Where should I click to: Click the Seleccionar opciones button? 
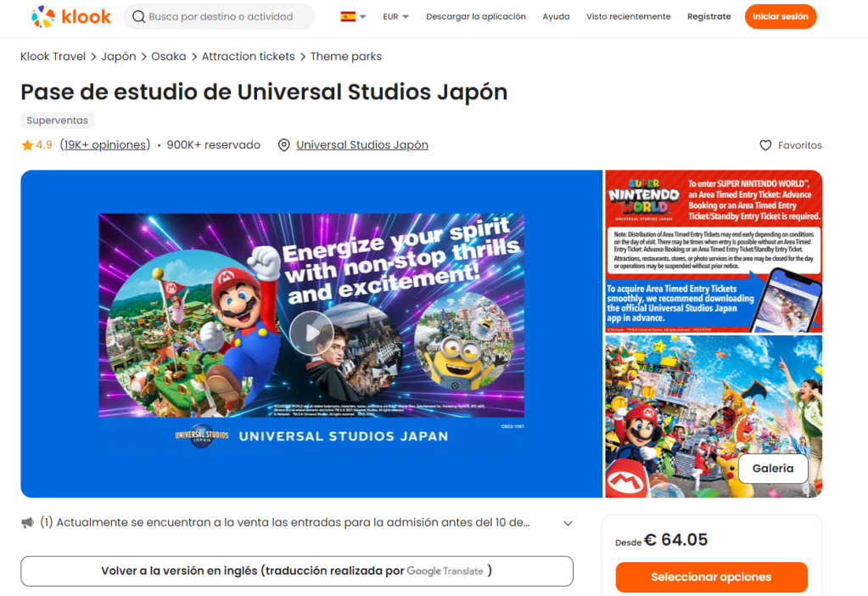(x=711, y=577)
